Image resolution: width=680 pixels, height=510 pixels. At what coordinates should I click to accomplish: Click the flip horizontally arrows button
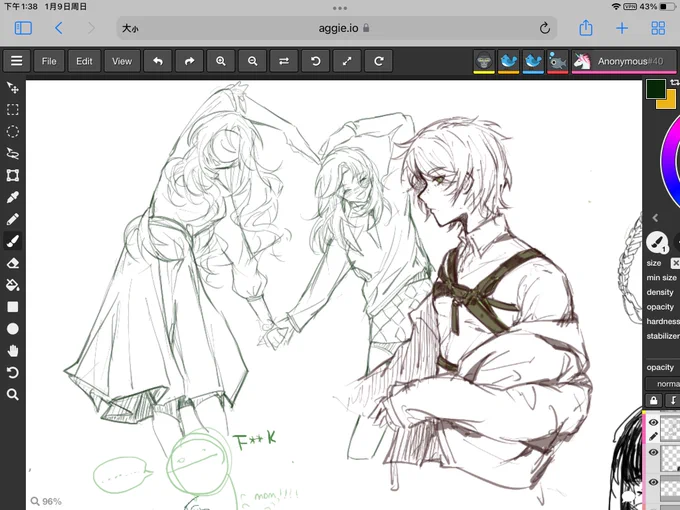284,61
